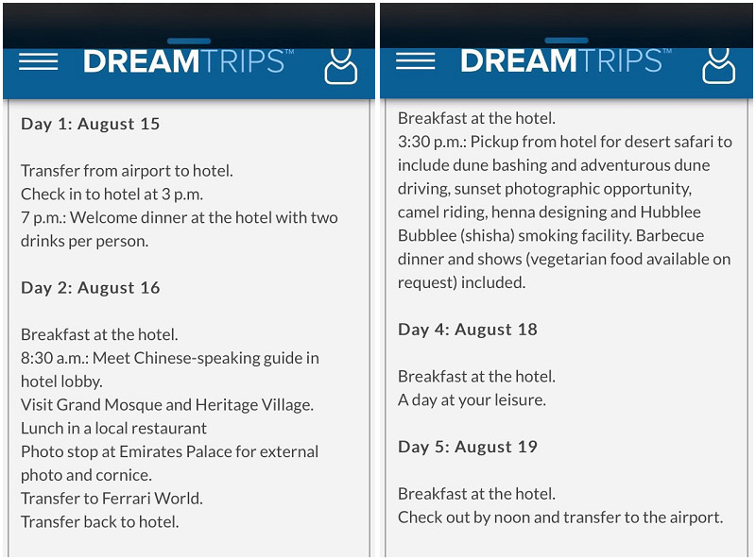
Task: Tap the 'Lunch in a local restaurant' line
Action: (x=113, y=428)
